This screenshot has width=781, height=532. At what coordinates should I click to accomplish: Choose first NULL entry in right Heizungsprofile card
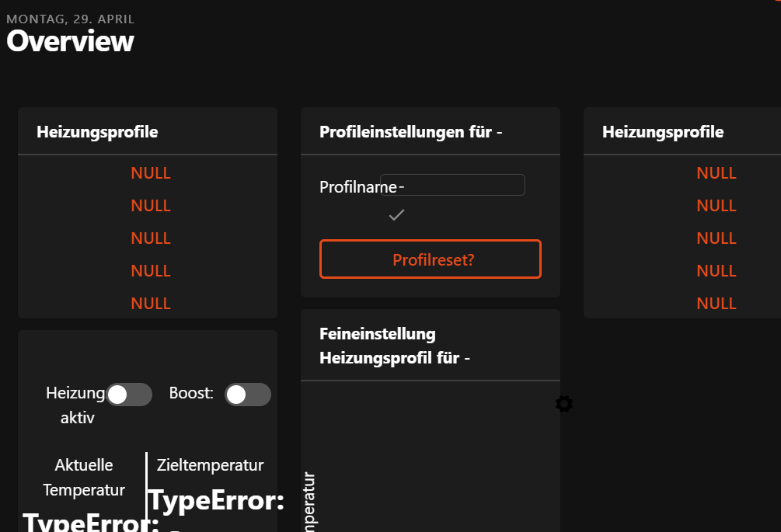716,173
